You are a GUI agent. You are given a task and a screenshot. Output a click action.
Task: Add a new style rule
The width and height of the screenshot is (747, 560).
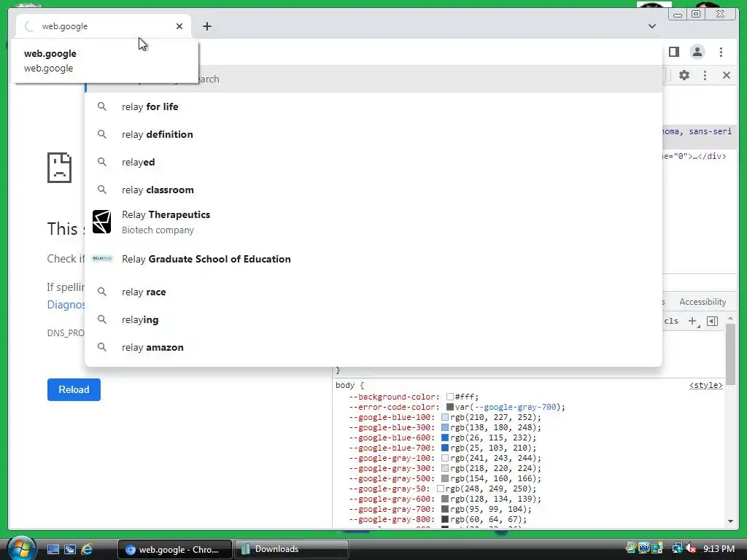coord(693,322)
